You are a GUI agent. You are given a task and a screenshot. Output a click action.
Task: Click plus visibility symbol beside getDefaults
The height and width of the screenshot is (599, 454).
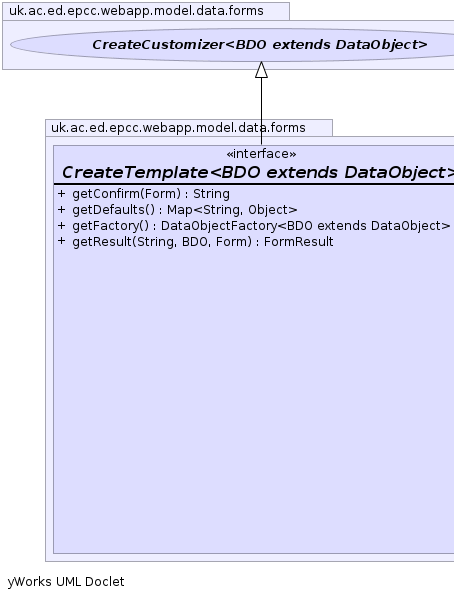click(62, 210)
